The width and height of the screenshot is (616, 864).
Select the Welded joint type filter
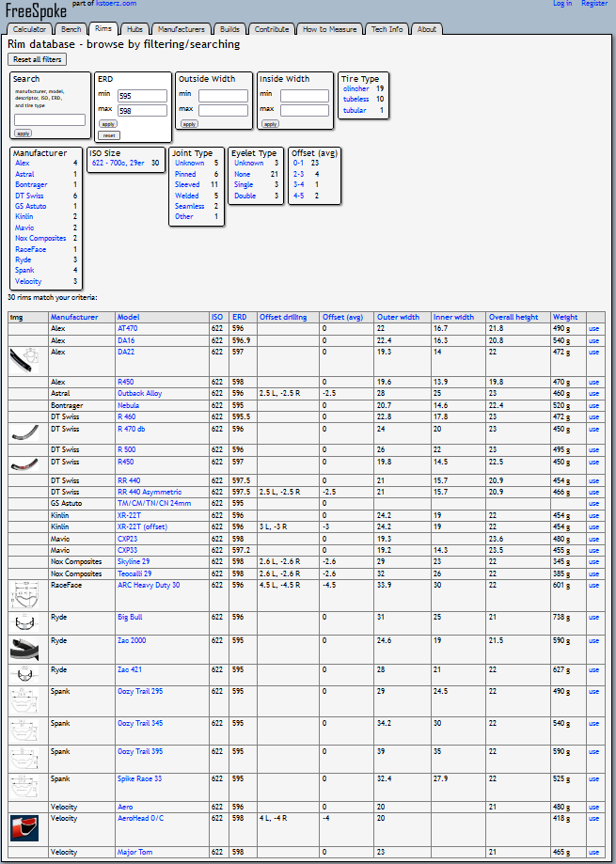click(186, 196)
